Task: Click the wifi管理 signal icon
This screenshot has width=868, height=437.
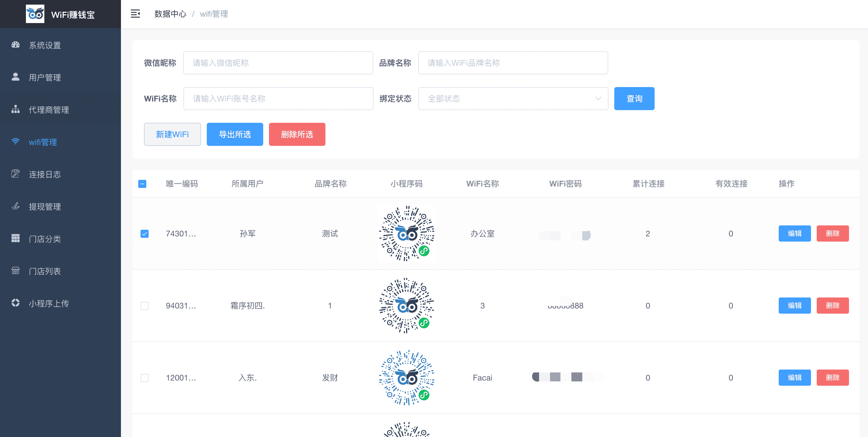Action: point(16,141)
